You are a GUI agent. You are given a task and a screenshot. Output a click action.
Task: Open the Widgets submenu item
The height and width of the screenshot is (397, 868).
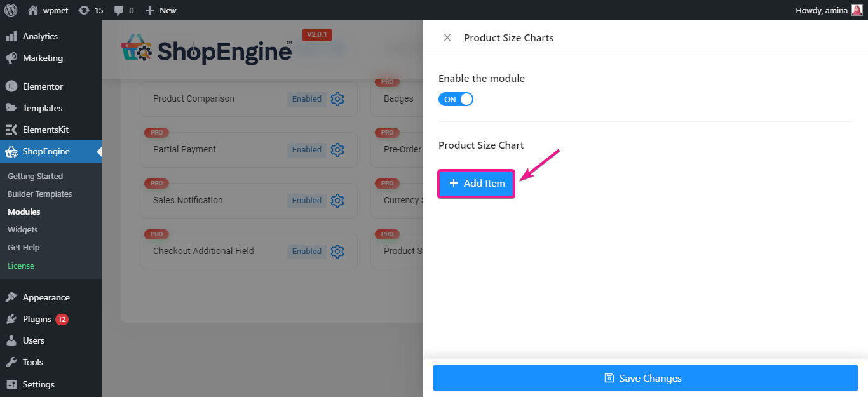coord(23,229)
